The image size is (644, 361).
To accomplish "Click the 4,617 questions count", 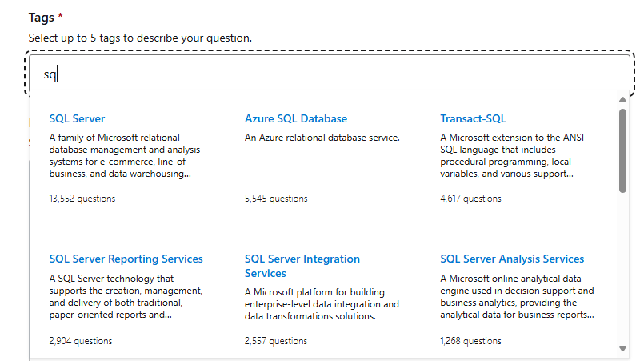I will coord(471,198).
